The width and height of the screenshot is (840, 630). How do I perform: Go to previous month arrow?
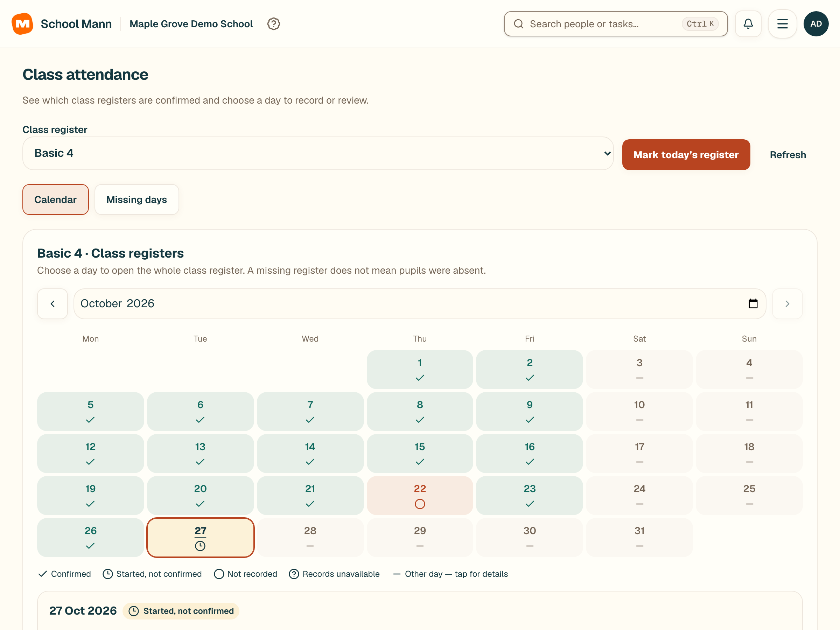click(x=52, y=304)
